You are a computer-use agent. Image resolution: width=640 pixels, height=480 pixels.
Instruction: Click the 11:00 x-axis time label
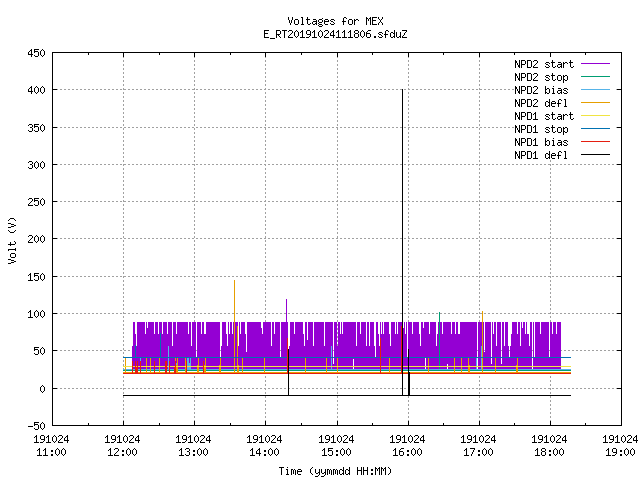point(51,452)
